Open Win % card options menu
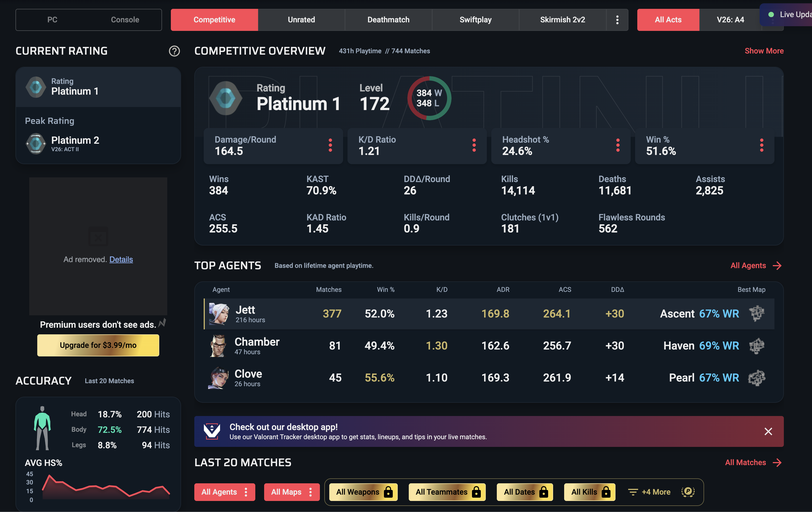The image size is (812, 512). tap(761, 145)
